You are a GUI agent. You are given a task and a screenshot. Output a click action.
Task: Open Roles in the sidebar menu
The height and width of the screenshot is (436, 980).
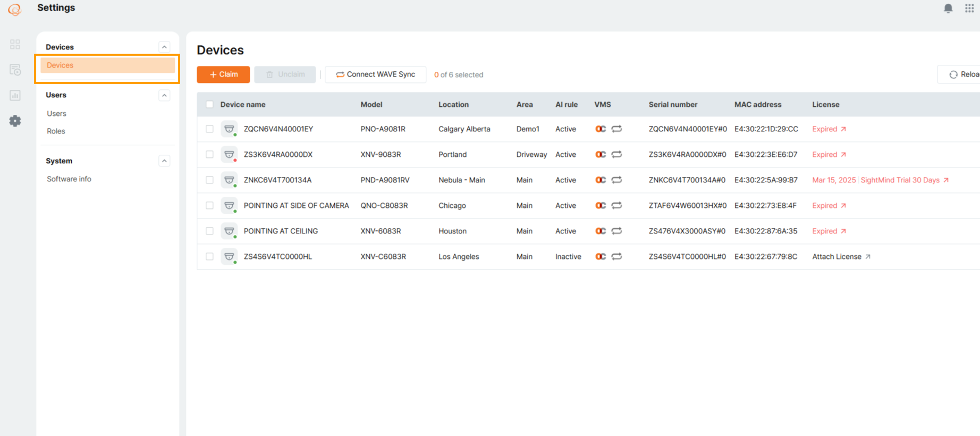(56, 131)
